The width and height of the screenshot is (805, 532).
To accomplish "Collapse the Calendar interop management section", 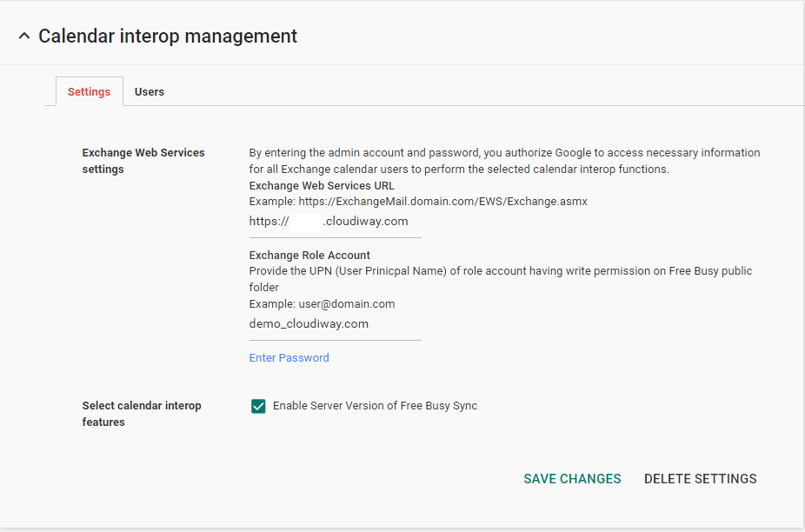I will [23, 37].
